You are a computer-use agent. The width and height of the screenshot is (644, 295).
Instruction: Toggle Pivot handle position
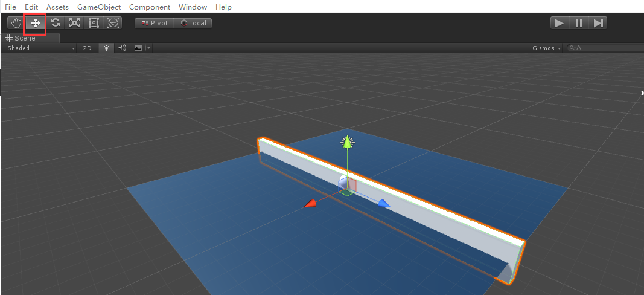coord(155,23)
